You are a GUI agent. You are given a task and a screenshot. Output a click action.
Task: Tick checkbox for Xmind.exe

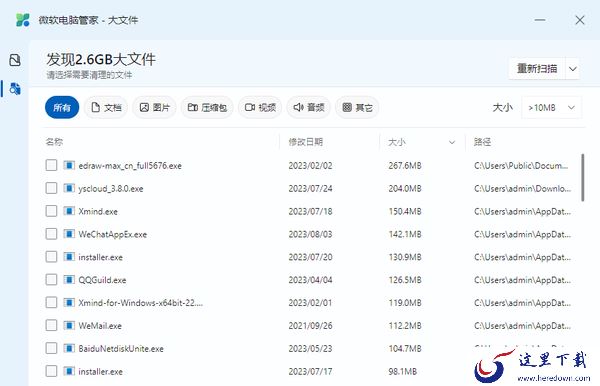(x=51, y=211)
